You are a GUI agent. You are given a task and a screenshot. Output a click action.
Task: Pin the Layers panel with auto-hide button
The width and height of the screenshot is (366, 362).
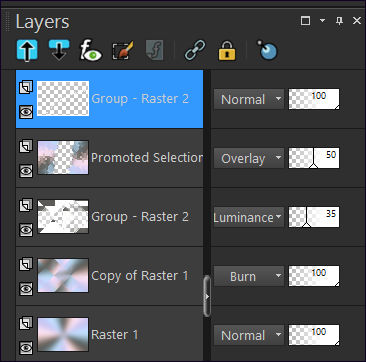[339, 21]
